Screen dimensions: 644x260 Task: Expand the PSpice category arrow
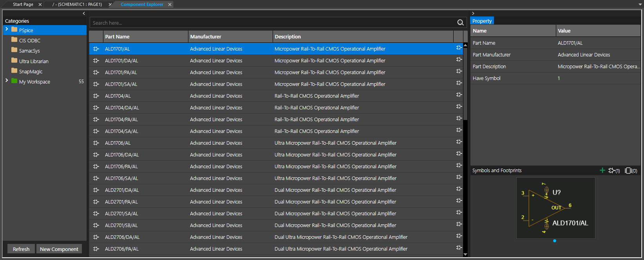7,29
